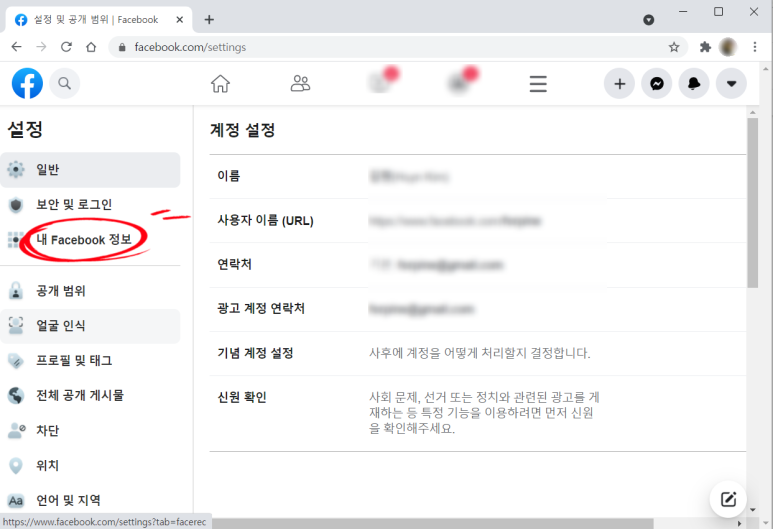Open Messenger icon

[x=657, y=84]
